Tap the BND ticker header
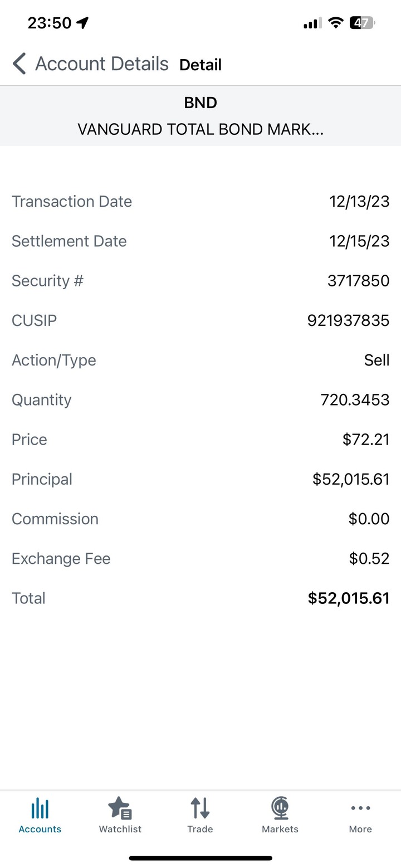This screenshot has width=401, height=868. point(200,103)
